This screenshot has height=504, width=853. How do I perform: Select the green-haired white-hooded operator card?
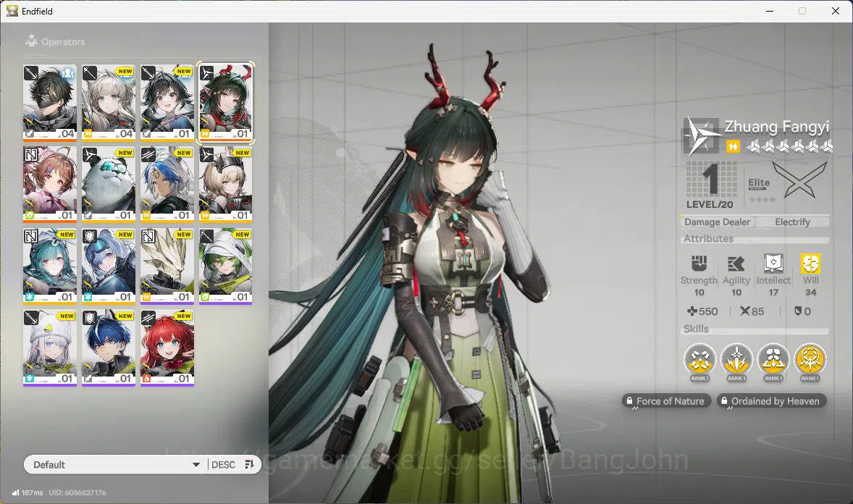(x=226, y=266)
